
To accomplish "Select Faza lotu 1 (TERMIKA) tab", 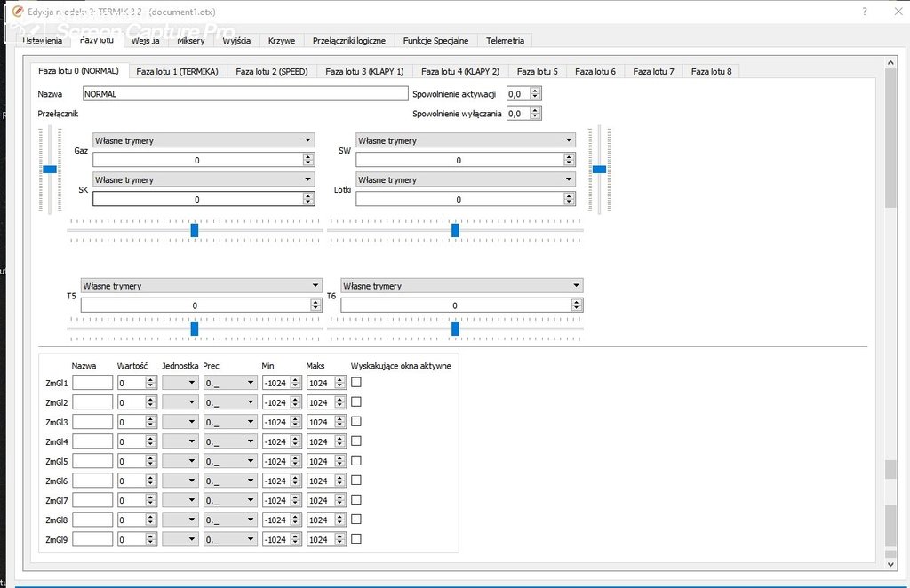I will click(x=177, y=71).
